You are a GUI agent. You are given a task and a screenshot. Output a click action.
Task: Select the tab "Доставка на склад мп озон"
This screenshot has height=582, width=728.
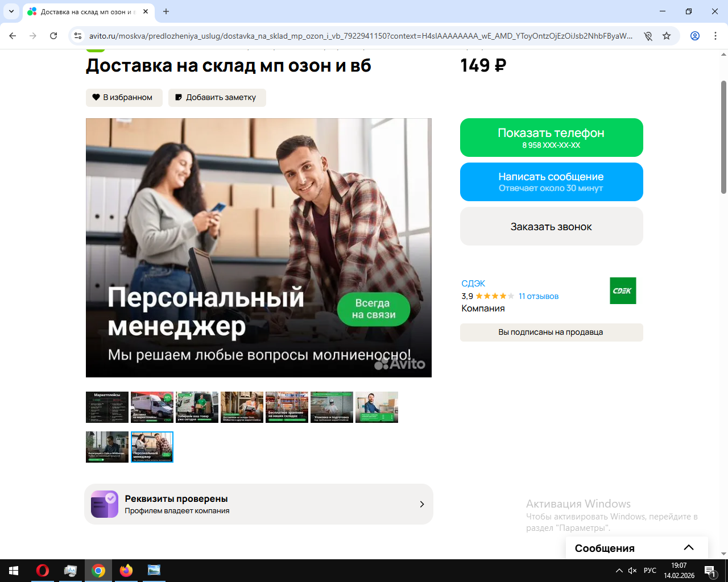point(88,11)
